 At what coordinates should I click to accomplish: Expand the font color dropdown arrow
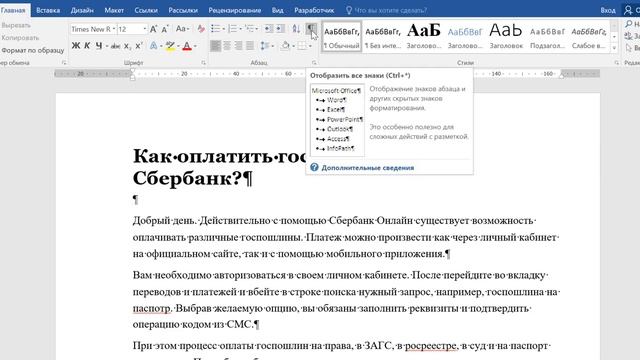click(x=196, y=46)
